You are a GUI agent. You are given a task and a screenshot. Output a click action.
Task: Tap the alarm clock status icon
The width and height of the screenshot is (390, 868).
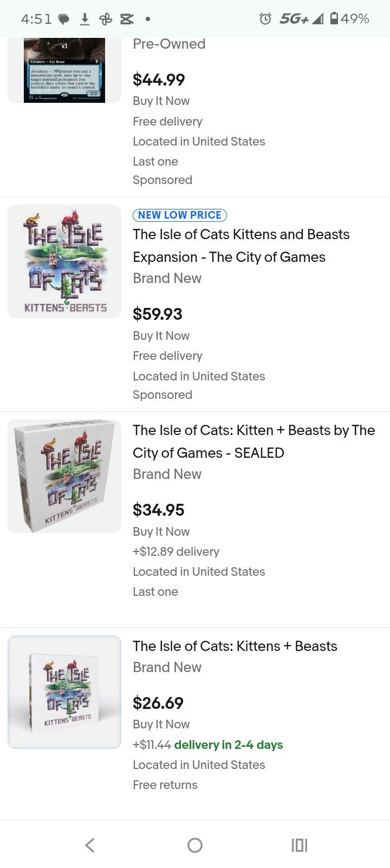tap(265, 19)
